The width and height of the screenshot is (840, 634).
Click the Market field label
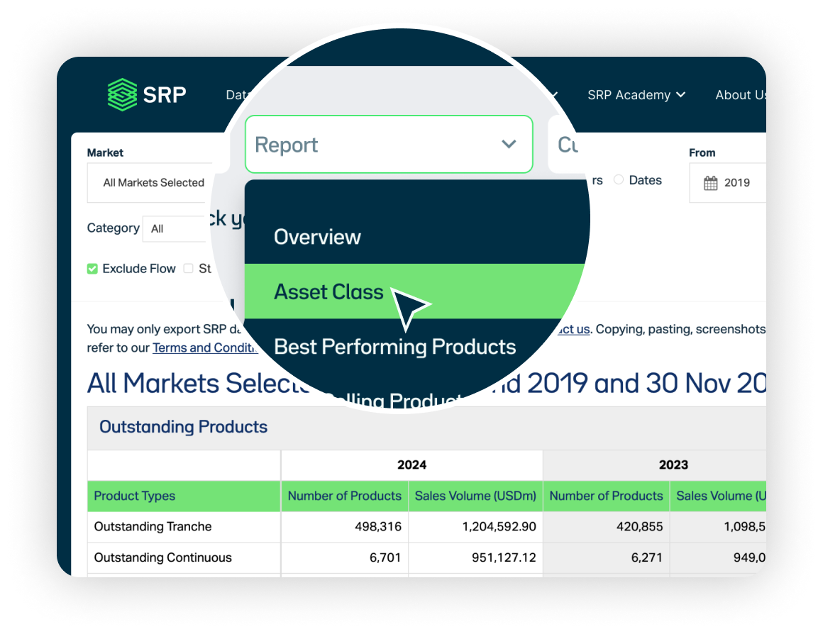pyautogui.click(x=105, y=152)
